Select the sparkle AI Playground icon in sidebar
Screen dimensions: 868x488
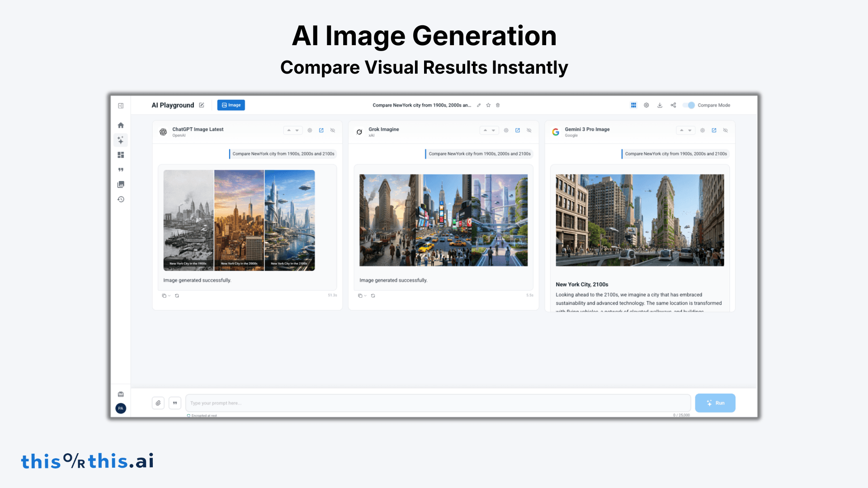tap(121, 140)
